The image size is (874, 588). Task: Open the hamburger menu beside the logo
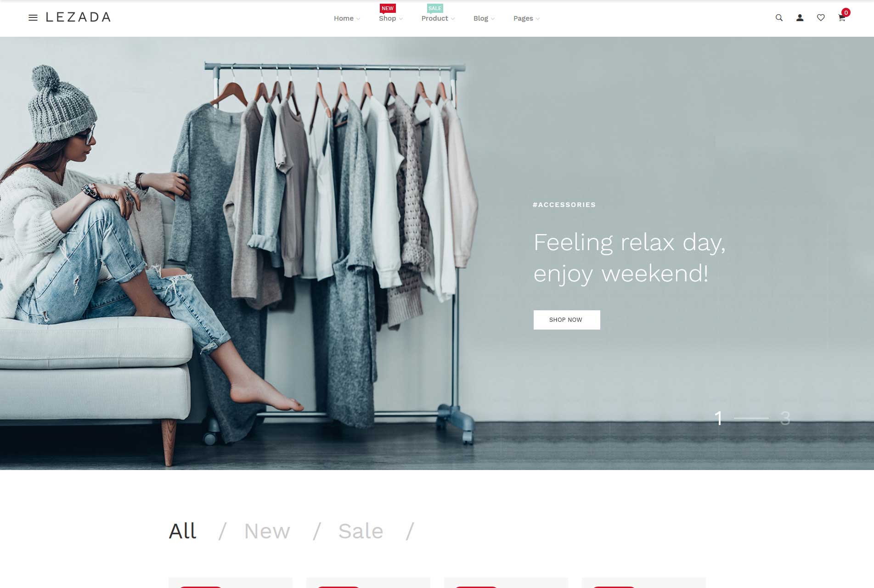pyautogui.click(x=33, y=18)
